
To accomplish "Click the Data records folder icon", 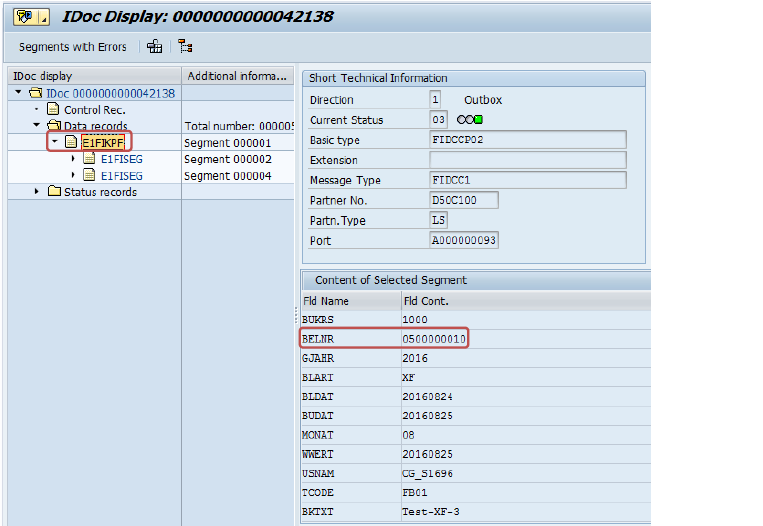I will tap(54, 125).
